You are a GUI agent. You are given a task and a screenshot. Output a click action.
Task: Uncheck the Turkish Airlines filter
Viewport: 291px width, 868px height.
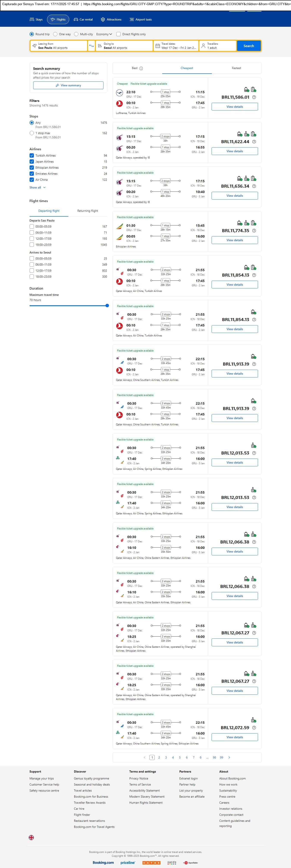pyautogui.click(x=32, y=155)
